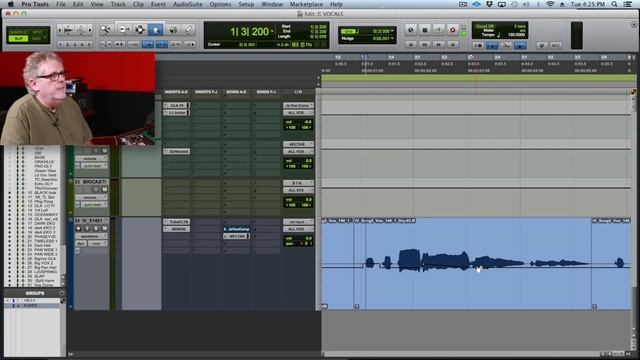Click the Online sync clock button
The height and width of the screenshot is (360, 640).
(x=411, y=30)
